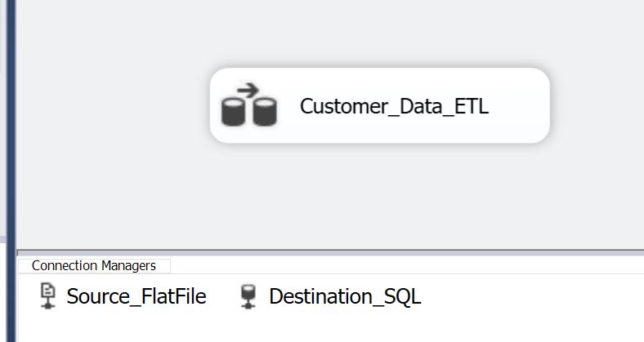Click the right cylinder of the Data Flow icon
Screen dimensions: 644x342
point(265,112)
